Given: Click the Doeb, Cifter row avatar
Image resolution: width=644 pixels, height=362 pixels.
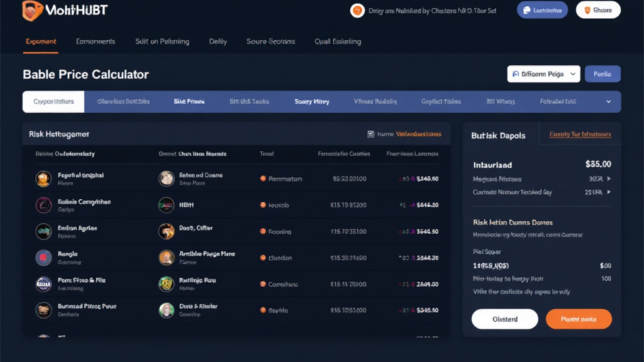Looking at the screenshot, I should point(166,231).
